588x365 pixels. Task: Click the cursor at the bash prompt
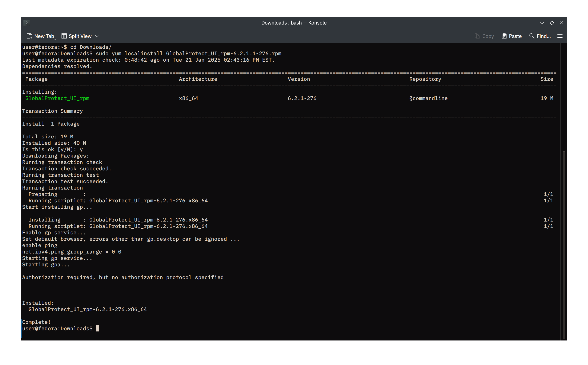click(x=97, y=329)
